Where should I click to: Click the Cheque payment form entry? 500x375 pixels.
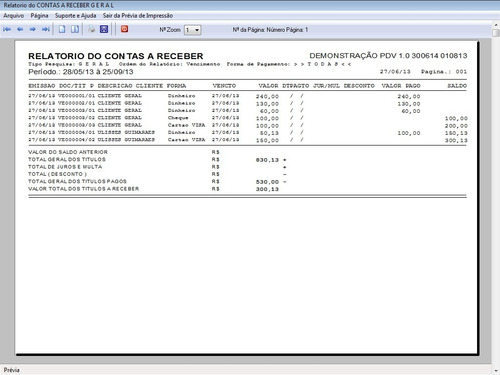178,118
